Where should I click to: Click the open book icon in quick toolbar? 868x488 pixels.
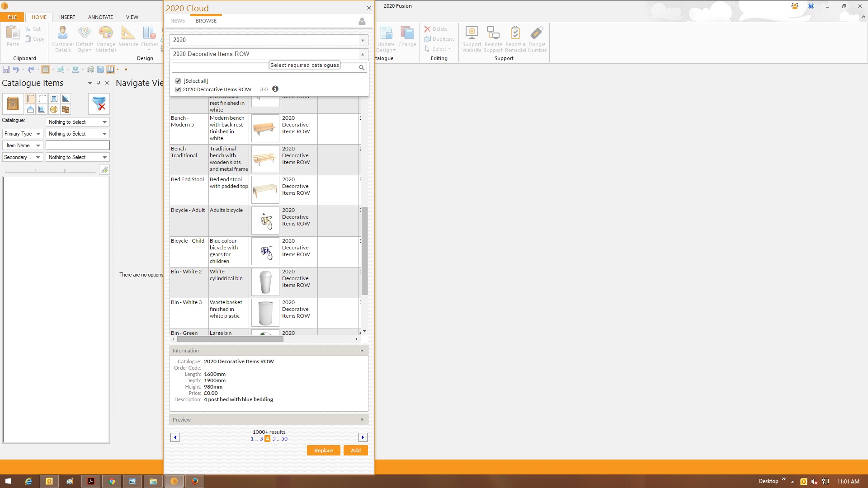[x=110, y=69]
